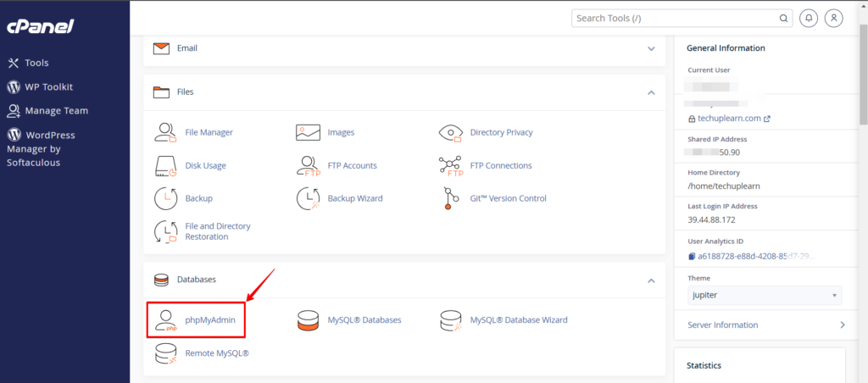Open the techuplearn.com link
This screenshot has width=868, height=383.
729,119
